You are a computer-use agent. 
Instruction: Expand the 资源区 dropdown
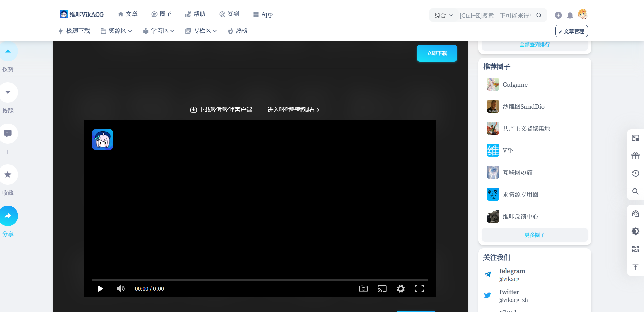(x=117, y=31)
